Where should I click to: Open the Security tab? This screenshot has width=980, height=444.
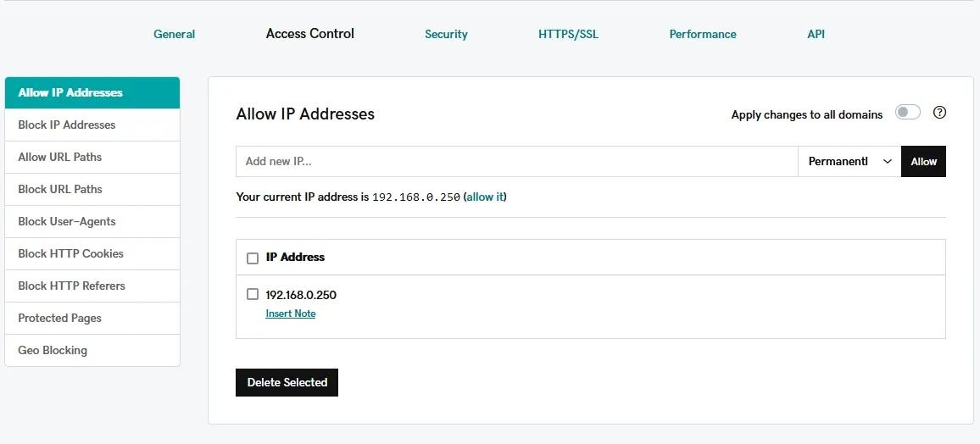446,34
